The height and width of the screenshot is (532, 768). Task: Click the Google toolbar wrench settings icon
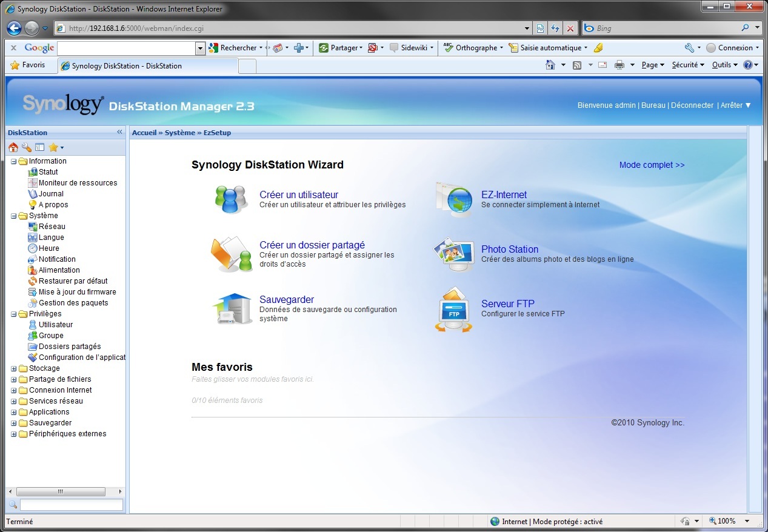(689, 48)
